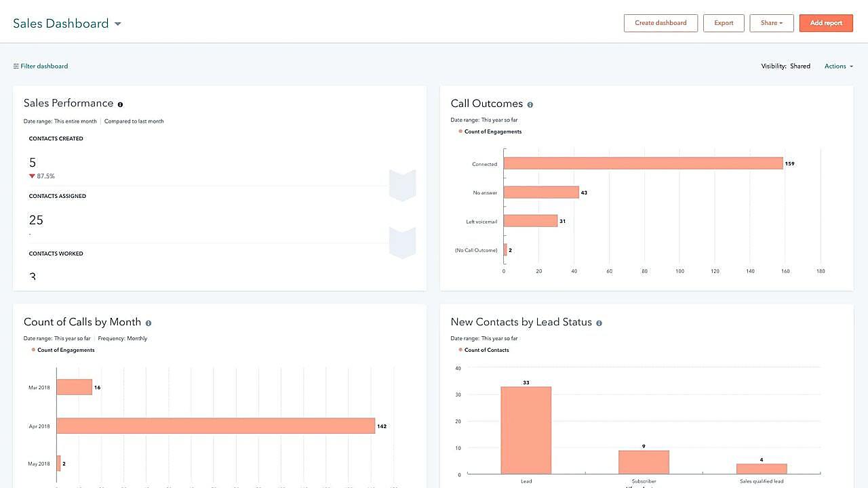868x488 pixels.
Task: Click the CONTACTS WORKED label
Action: coord(56,253)
